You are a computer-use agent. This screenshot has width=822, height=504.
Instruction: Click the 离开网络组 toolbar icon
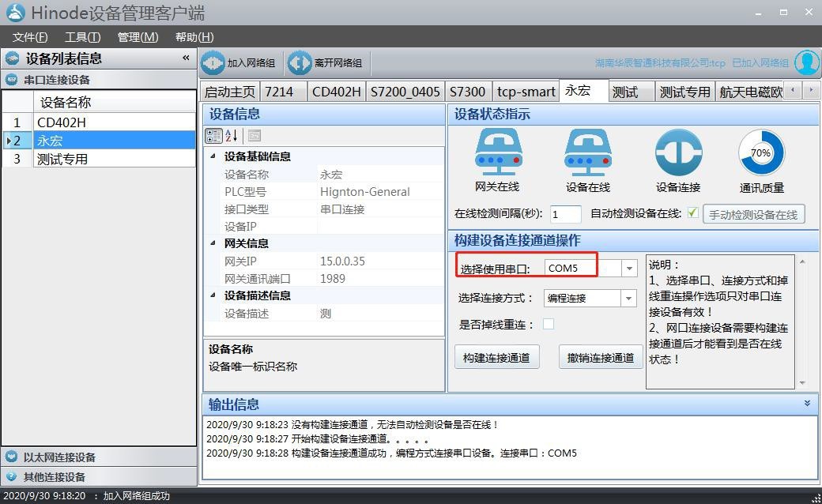325,62
